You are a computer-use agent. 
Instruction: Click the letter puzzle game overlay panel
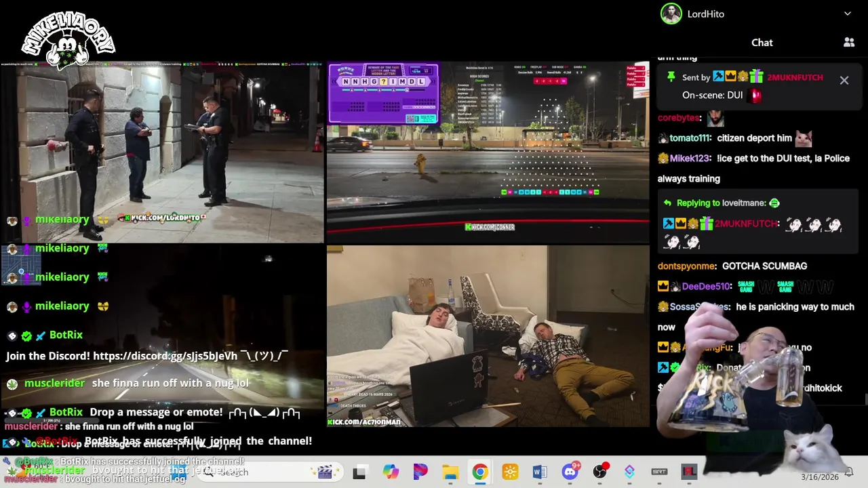click(x=383, y=93)
